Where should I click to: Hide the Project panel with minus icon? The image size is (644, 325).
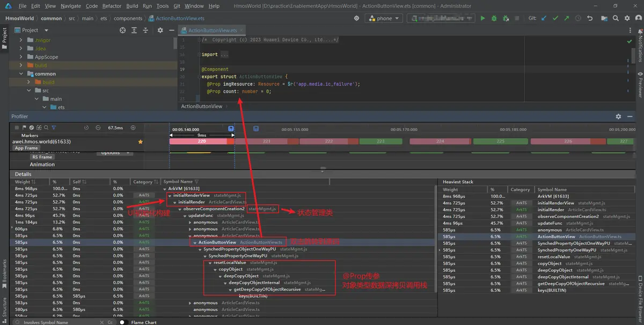171,30
